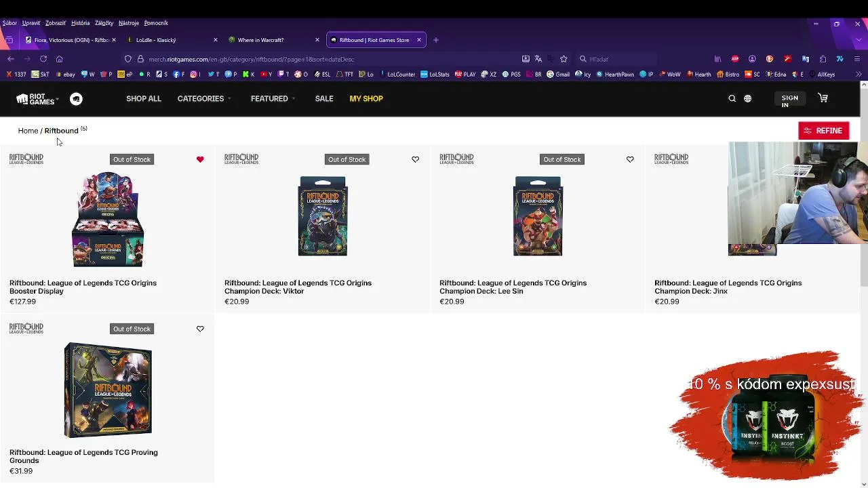Add Champion Deck: Lee Sin to wishlist heart
Viewport: 868px width, 488px height.
click(630, 159)
